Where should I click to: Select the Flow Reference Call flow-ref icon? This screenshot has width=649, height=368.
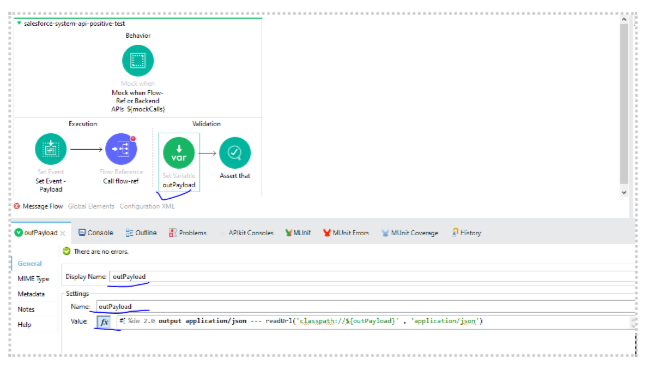(121, 149)
